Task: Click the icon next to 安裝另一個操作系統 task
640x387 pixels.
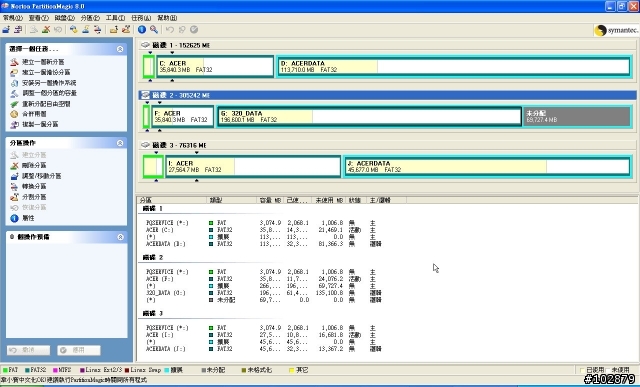Action: tap(14, 83)
